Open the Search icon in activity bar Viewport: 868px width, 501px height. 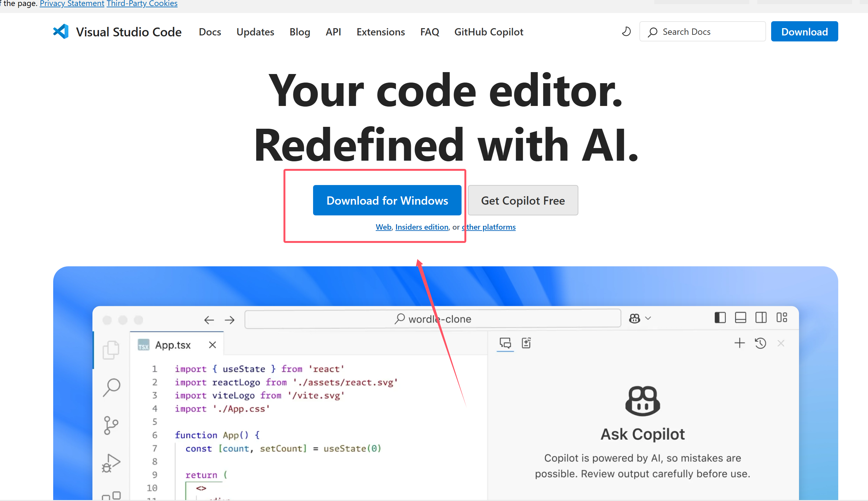pyautogui.click(x=111, y=388)
